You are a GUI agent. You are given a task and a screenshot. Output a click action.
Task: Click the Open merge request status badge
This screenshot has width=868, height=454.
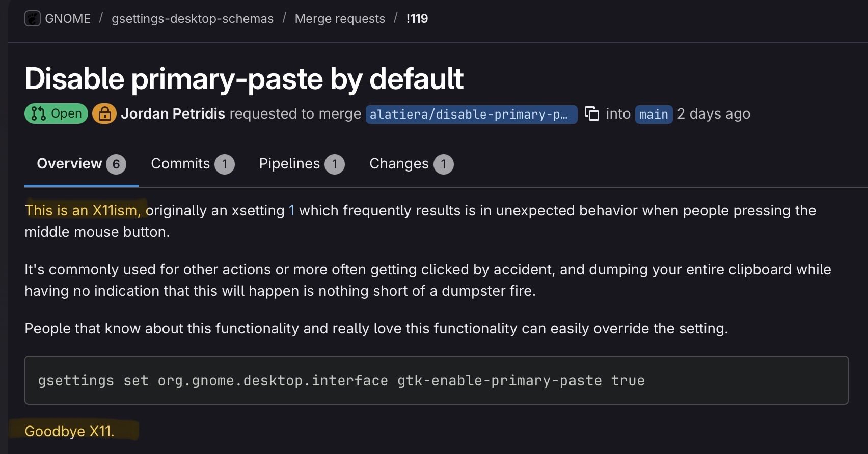tap(56, 113)
